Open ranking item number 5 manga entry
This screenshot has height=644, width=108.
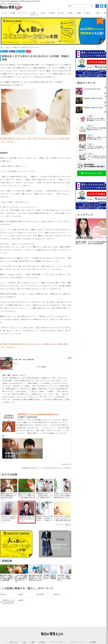[91, 157]
